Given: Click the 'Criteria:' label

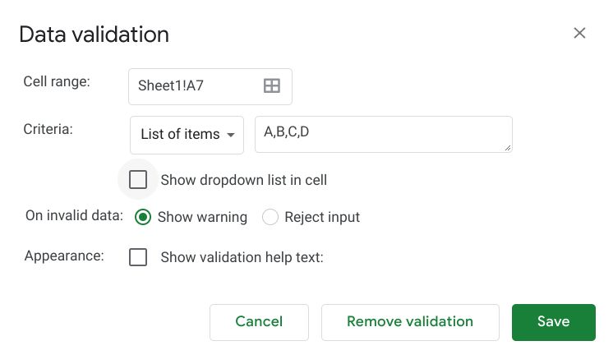Looking at the screenshot, I should pos(48,129).
